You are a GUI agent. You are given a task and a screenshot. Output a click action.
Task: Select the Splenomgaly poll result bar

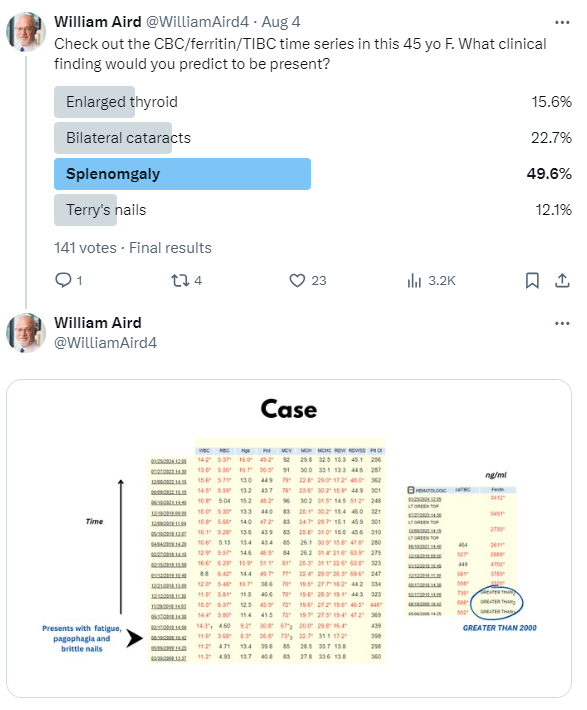(313, 174)
